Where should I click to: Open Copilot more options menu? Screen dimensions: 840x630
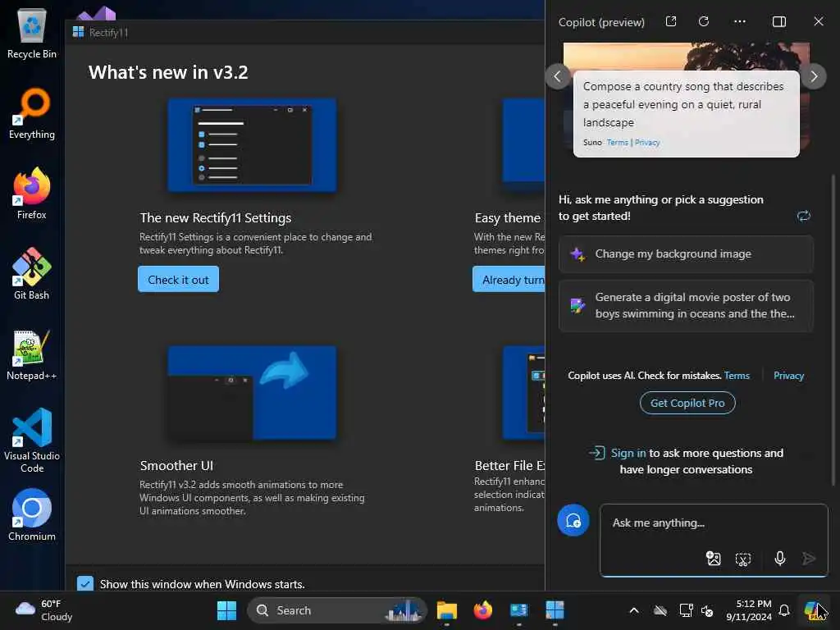[x=740, y=21]
